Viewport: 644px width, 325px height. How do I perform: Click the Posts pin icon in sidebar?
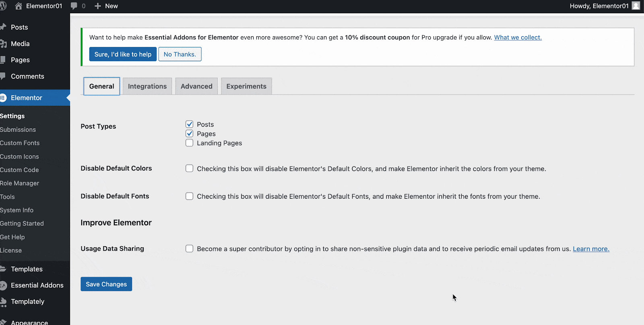(3, 27)
